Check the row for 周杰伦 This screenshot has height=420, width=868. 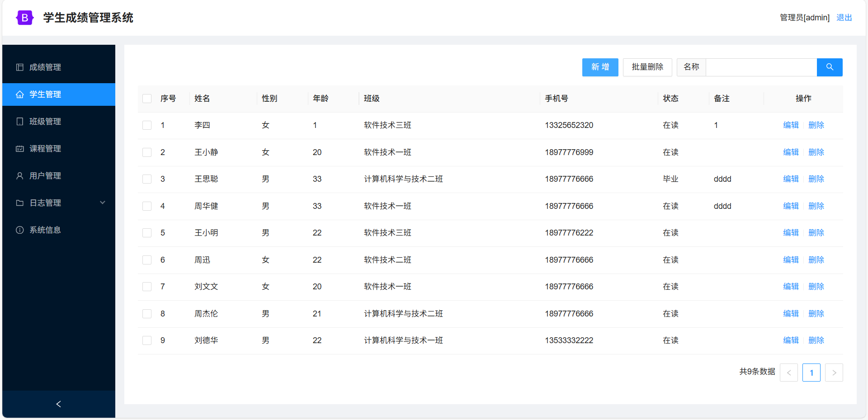(x=147, y=314)
